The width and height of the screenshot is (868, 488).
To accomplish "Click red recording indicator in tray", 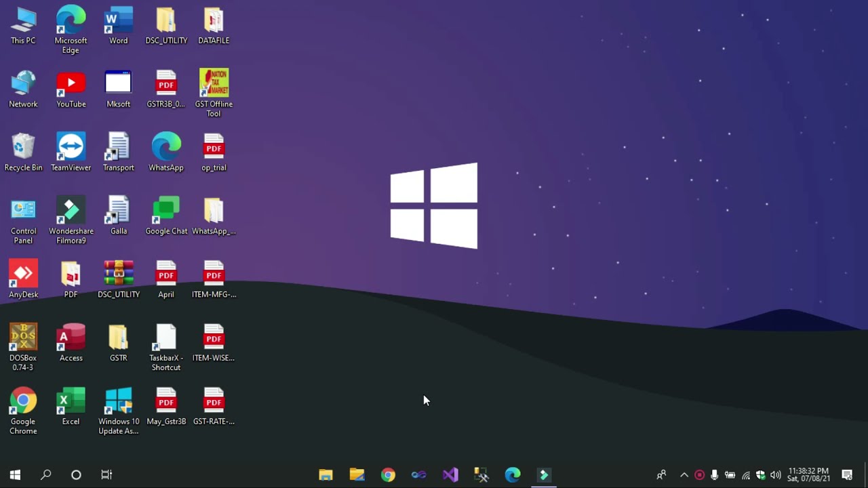I will click(x=699, y=474).
